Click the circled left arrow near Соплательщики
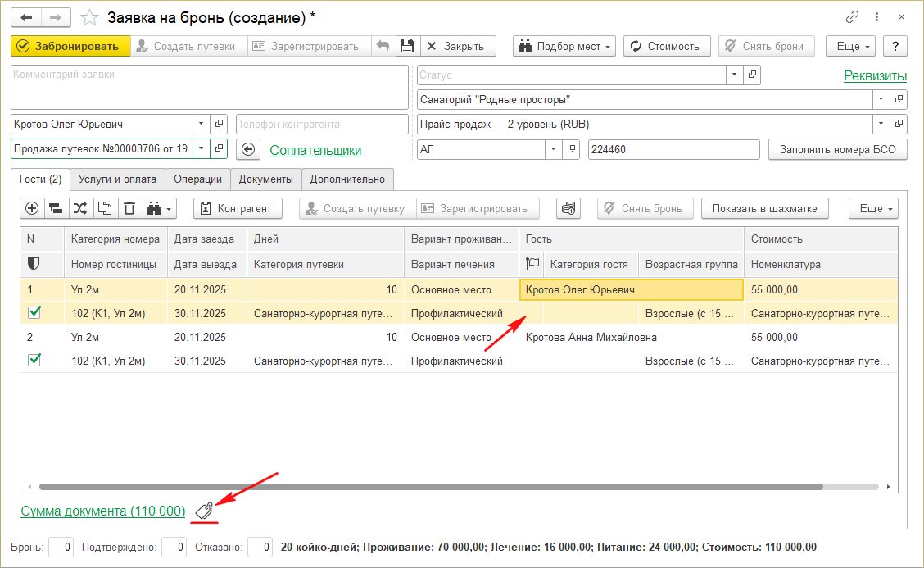Screen dimensions: 924x568 coord(248,150)
